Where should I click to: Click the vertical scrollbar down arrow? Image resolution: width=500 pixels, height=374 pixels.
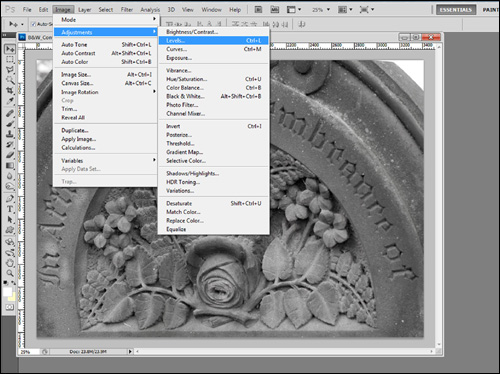pos(439,344)
